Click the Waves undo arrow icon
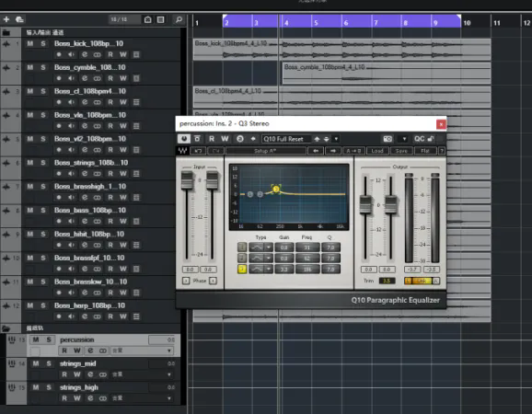532x414 pixels. tap(198, 151)
